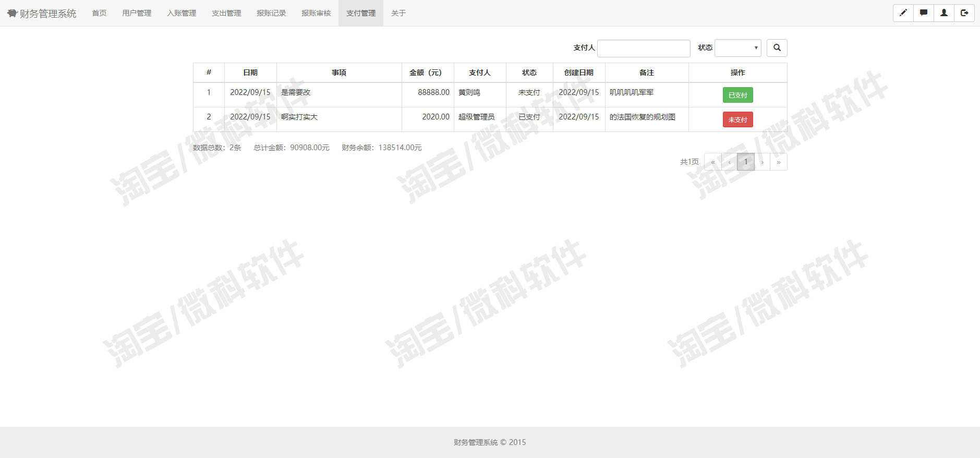This screenshot has width=980, height=458.
Task: Click the 财务管理系统 piggy bank logo
Action: (42, 13)
